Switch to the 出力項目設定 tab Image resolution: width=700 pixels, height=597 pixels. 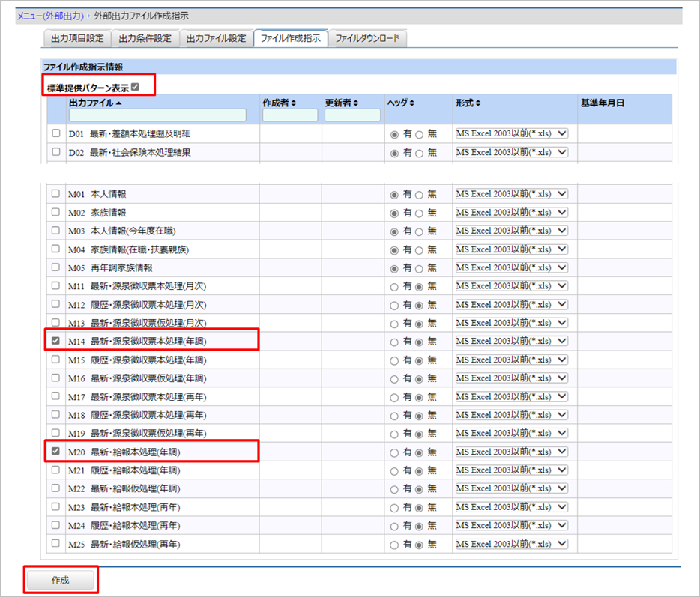[77, 38]
